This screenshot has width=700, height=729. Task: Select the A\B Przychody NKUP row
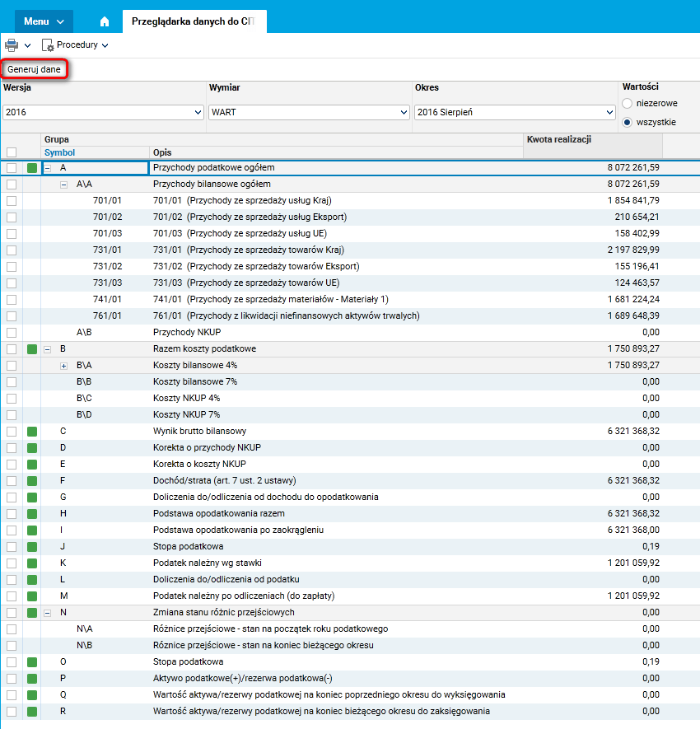click(x=350, y=333)
